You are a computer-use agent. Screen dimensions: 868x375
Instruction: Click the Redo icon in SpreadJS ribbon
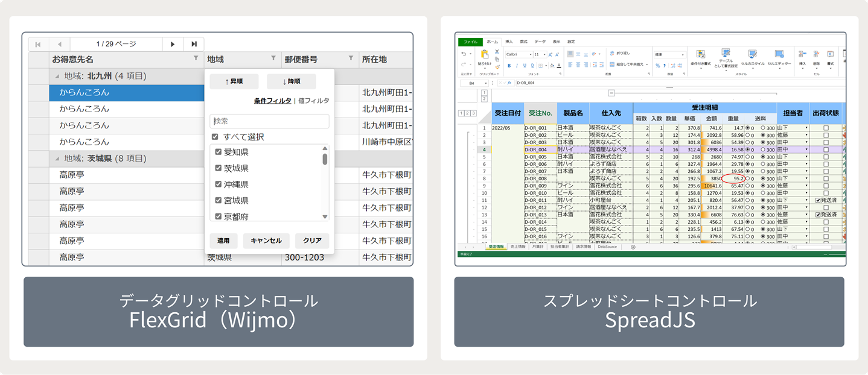click(464, 65)
